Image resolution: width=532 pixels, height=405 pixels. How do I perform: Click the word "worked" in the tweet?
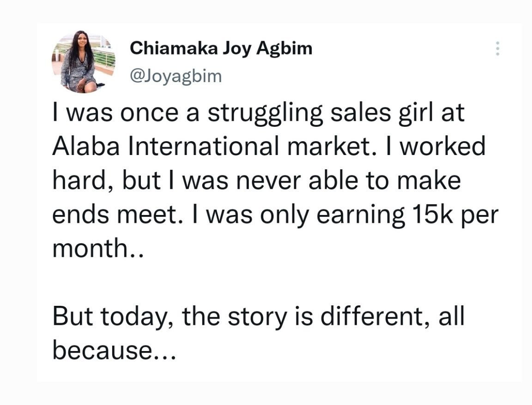pyautogui.click(x=443, y=146)
